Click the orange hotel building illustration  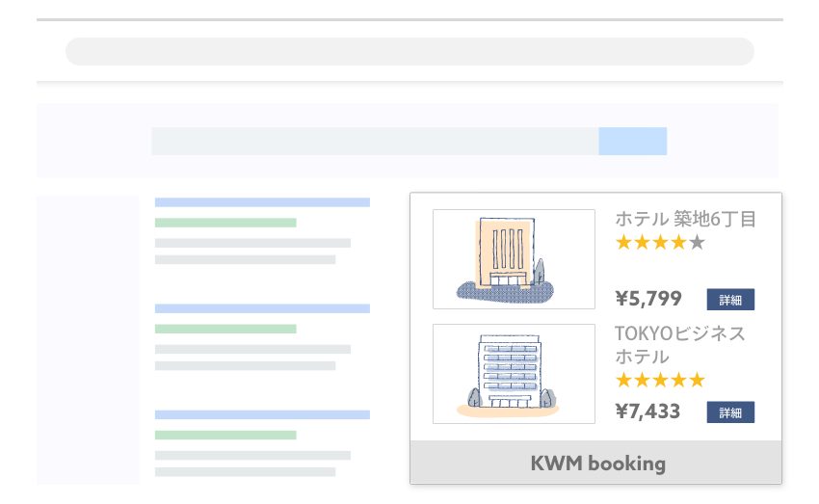[x=514, y=259]
